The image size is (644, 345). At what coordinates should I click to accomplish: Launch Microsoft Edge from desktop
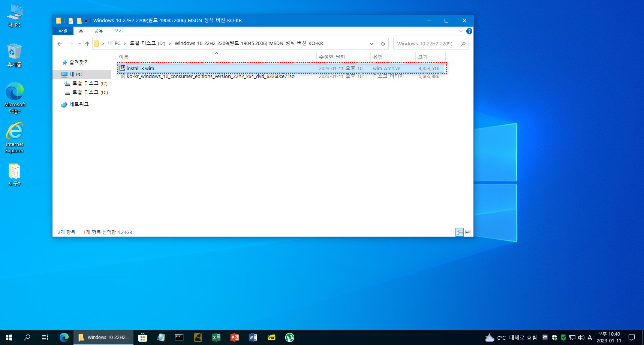pos(15,97)
